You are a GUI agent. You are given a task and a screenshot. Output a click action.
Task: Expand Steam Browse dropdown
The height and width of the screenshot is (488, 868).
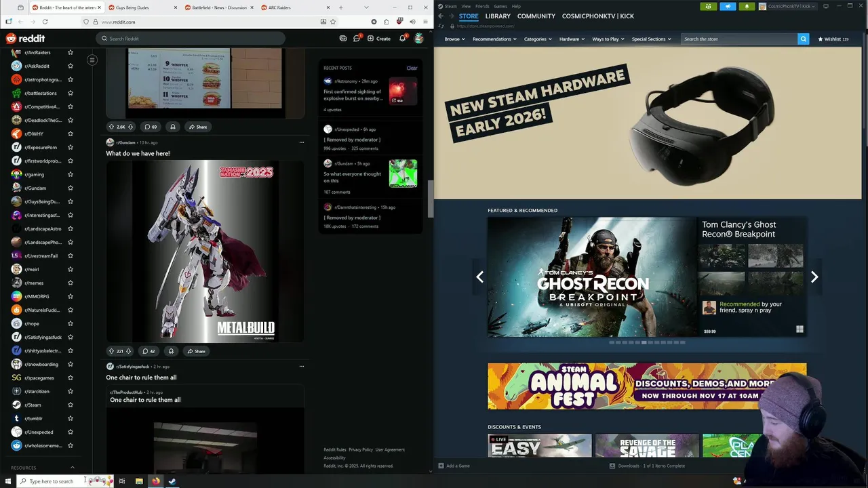tap(454, 39)
